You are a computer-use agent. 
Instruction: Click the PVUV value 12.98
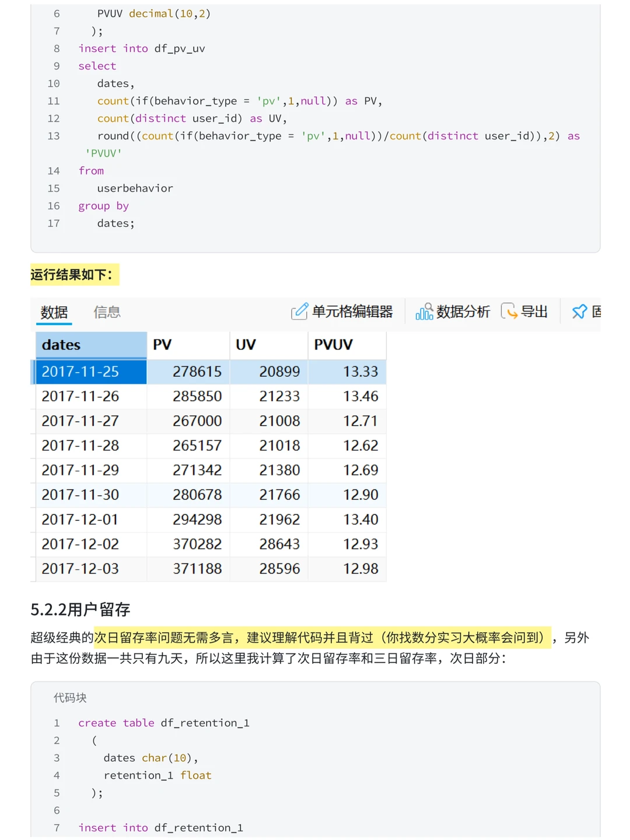pyautogui.click(x=347, y=568)
